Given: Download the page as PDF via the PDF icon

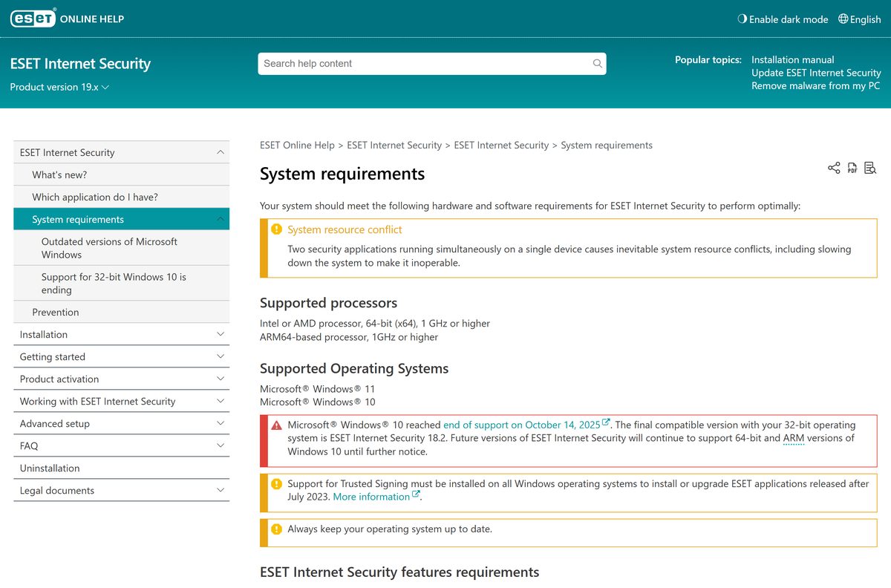Looking at the screenshot, I should pos(852,168).
